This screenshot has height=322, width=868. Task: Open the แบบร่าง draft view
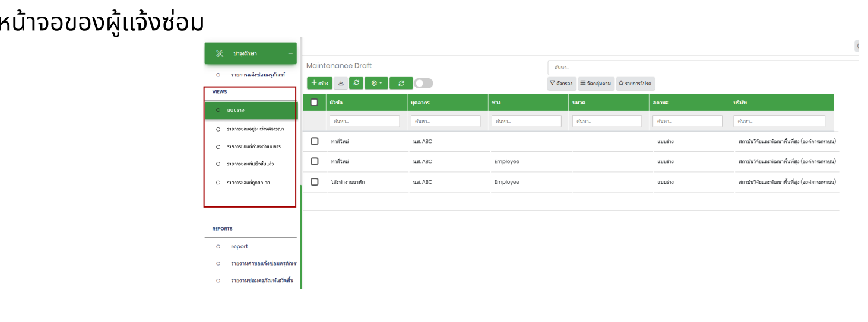tap(236, 110)
